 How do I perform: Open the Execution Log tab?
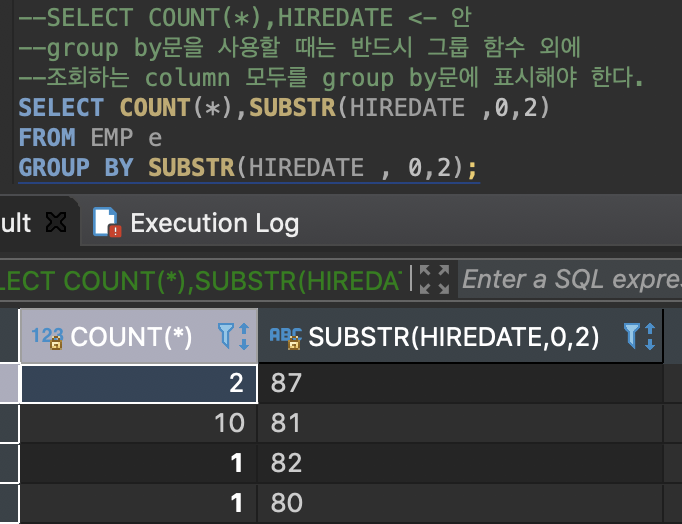[x=196, y=223]
